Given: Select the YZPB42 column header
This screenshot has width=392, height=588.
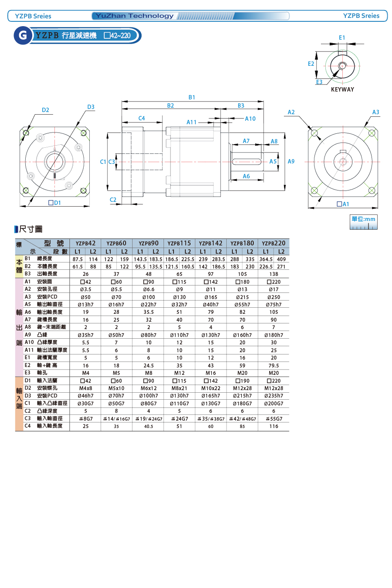Looking at the screenshot, I should click(85, 243).
